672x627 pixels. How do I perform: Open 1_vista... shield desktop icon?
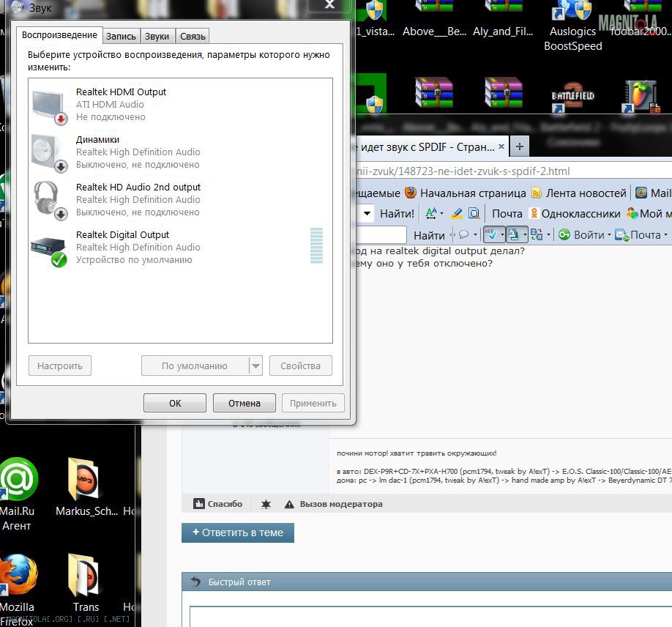click(x=375, y=19)
